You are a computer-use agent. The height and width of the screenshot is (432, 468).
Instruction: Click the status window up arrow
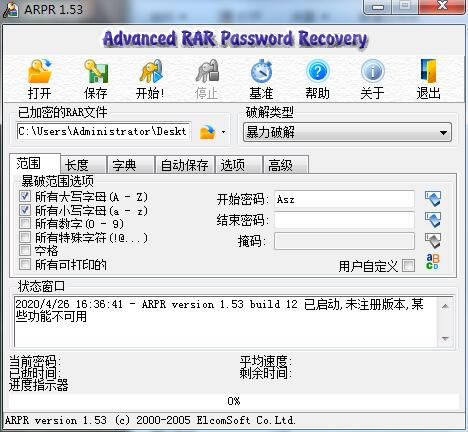click(x=445, y=306)
